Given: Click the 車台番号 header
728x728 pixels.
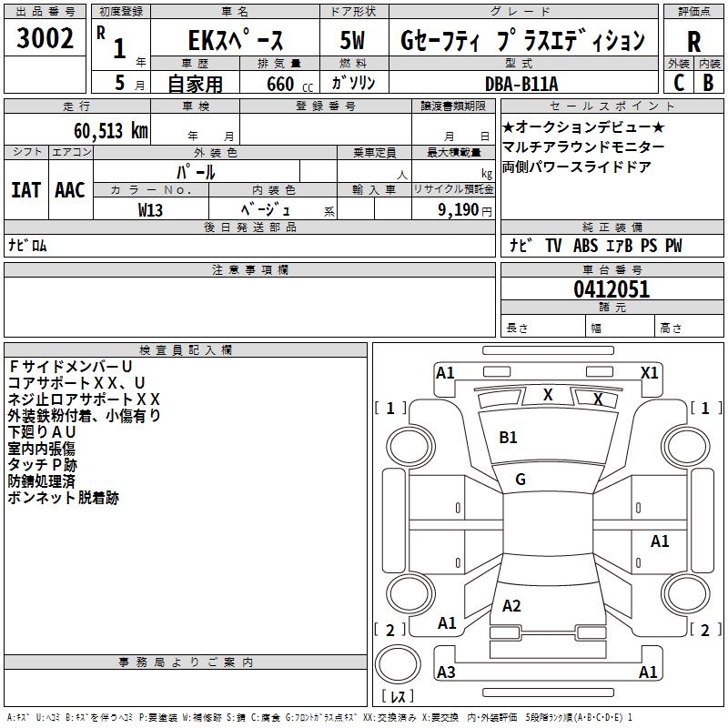Looking at the screenshot, I should tap(612, 269).
